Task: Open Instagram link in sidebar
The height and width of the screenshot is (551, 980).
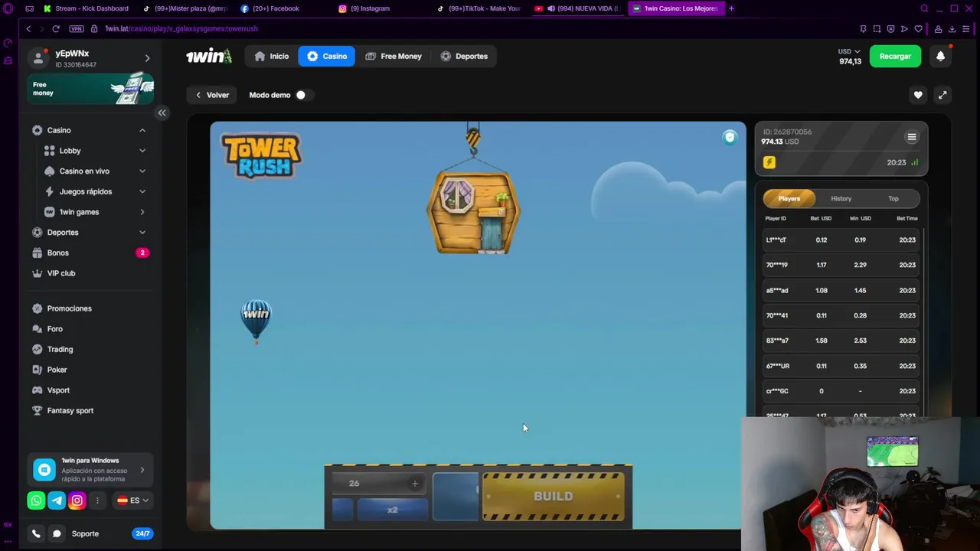Action: click(x=77, y=500)
